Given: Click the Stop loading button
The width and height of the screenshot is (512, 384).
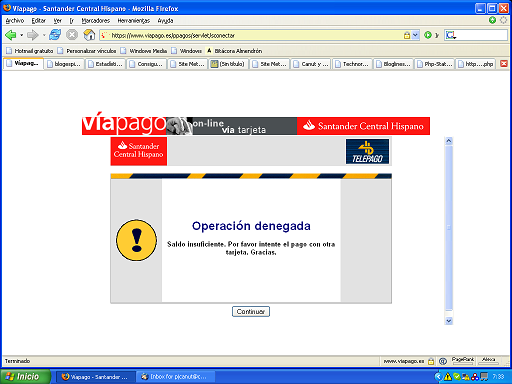Looking at the screenshot, I should [72, 35].
